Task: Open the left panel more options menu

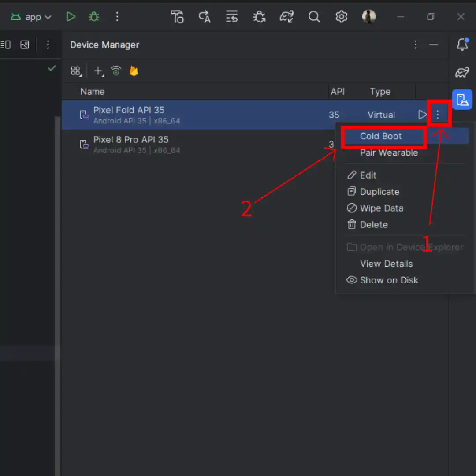Action: pyautogui.click(x=48, y=45)
